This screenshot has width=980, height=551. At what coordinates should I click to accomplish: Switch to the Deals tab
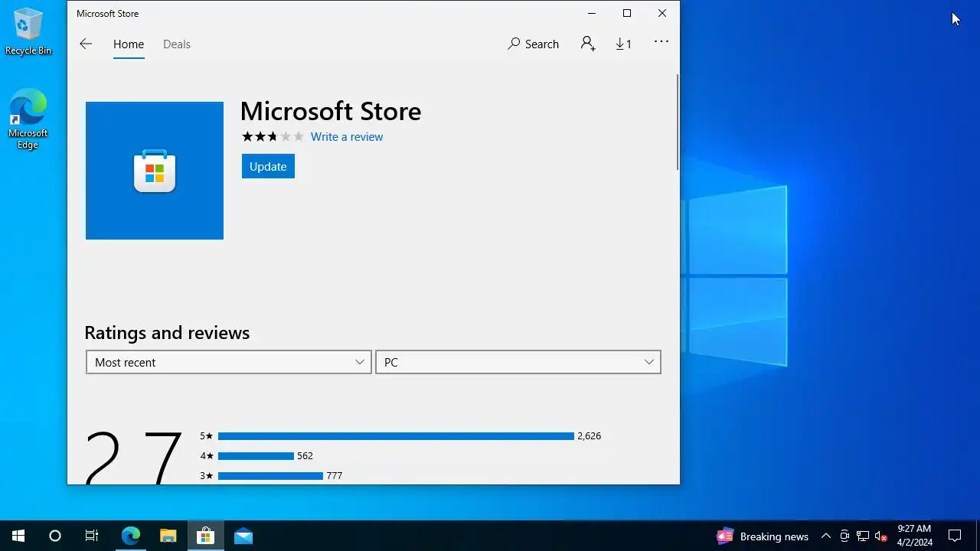click(x=177, y=44)
